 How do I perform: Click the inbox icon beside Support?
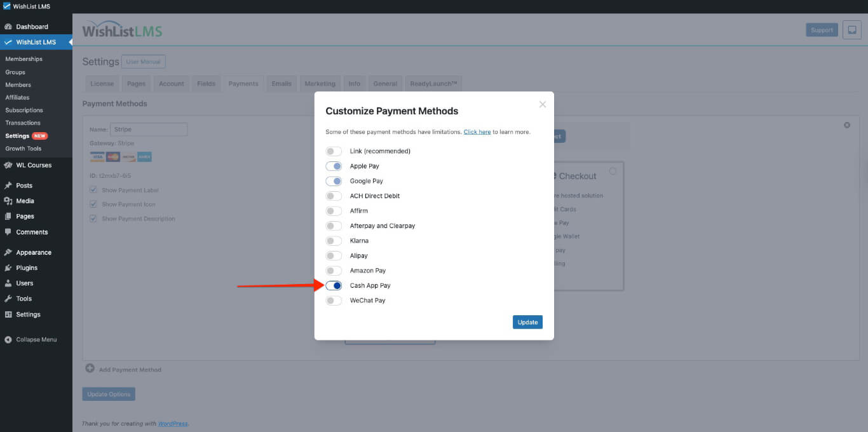[x=851, y=30]
